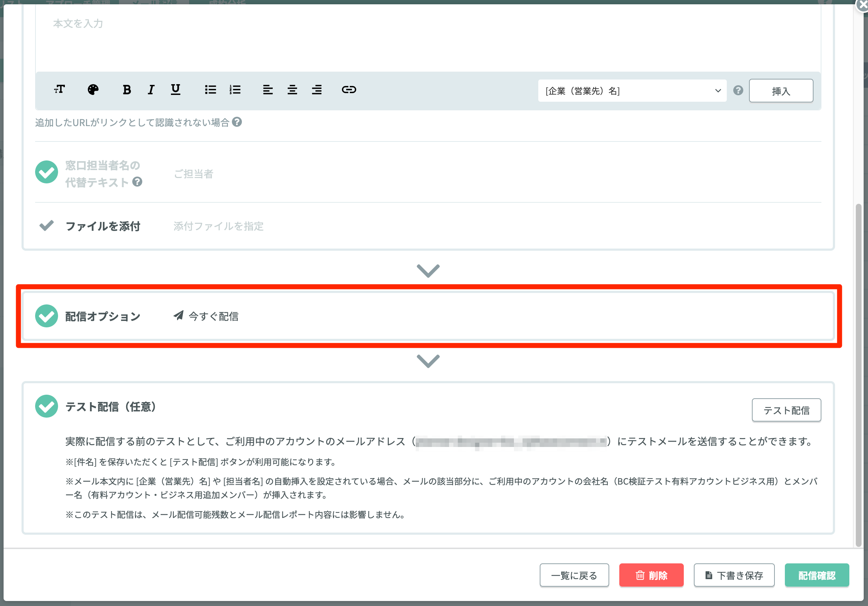Click the テスト配信 button
Viewport: 868px width, 606px height.
pyautogui.click(x=786, y=410)
